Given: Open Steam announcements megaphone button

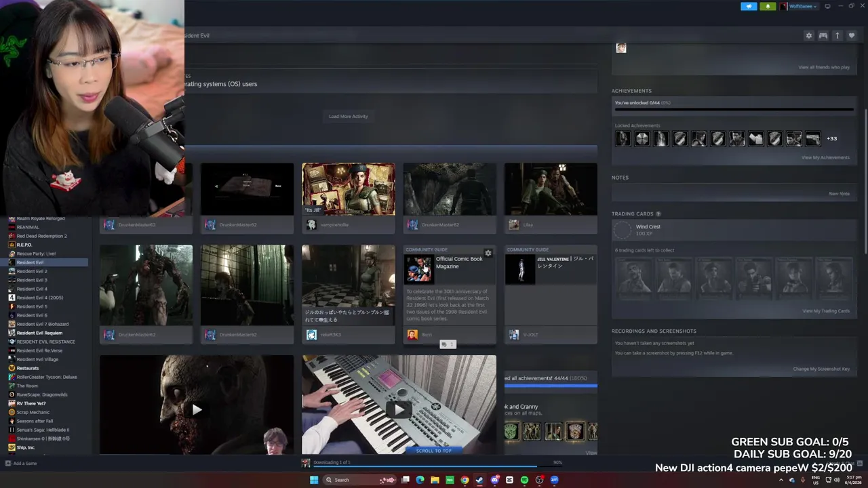Looking at the screenshot, I should (749, 6).
